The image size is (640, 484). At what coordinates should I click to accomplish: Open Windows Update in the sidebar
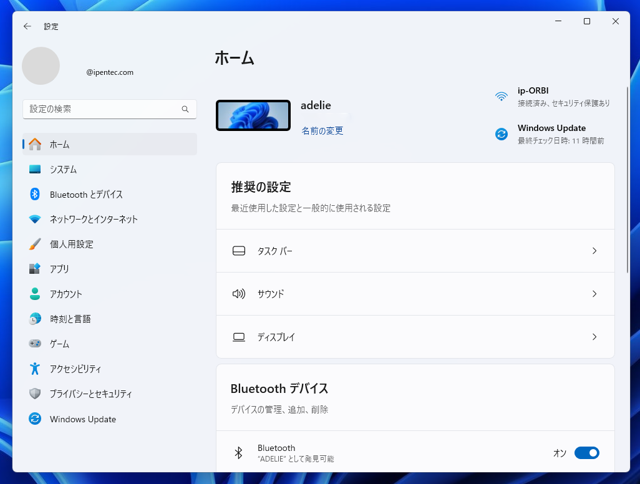(x=110, y=419)
